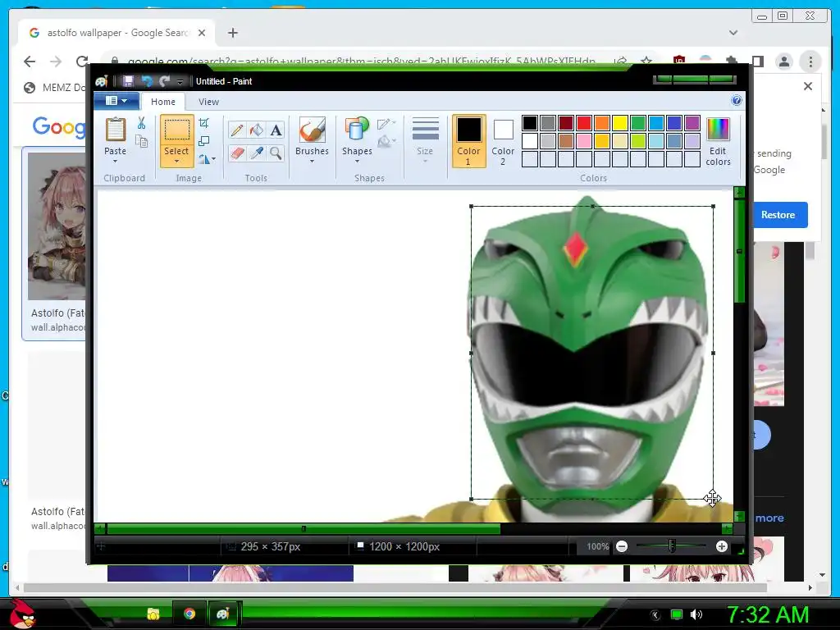Open the Brushes dropdown arrow
Image resolution: width=840 pixels, height=630 pixels.
point(312,162)
